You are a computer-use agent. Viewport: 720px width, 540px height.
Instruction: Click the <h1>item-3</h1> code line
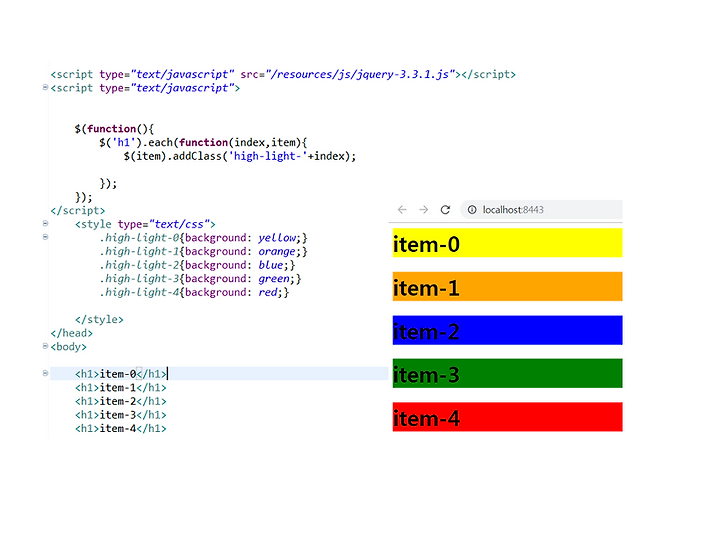[121, 415]
